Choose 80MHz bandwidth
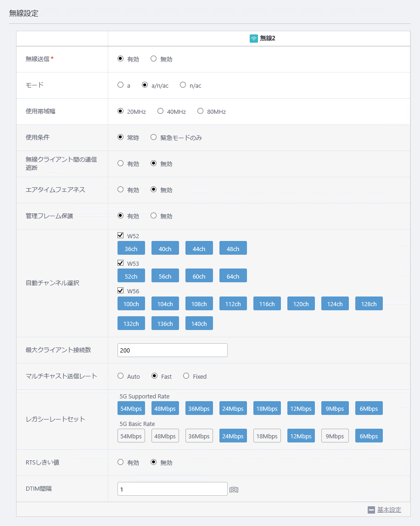 click(200, 111)
